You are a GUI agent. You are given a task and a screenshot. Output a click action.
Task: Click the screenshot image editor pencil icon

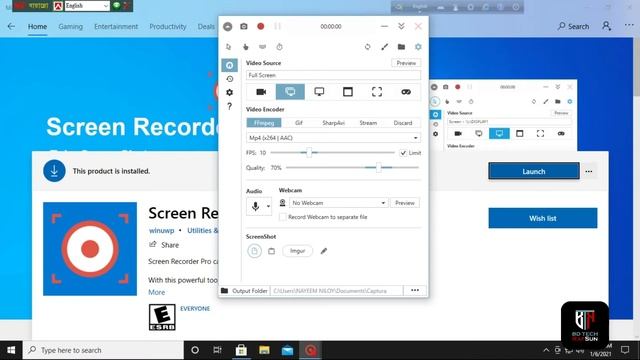(324, 251)
